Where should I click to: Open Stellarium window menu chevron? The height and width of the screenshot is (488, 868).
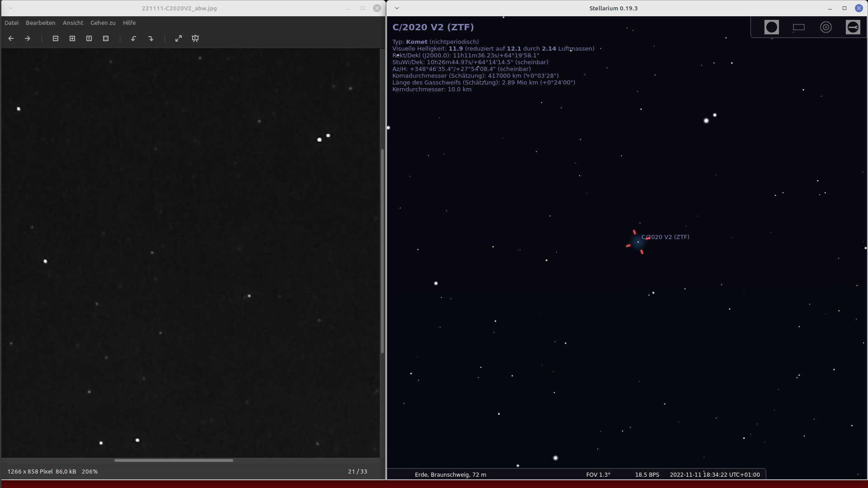click(x=397, y=8)
